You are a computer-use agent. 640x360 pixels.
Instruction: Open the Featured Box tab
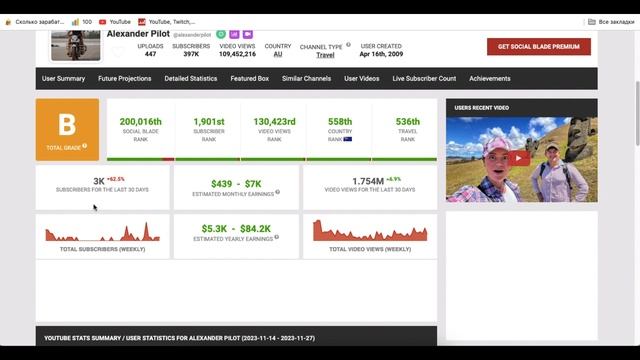[249, 78]
